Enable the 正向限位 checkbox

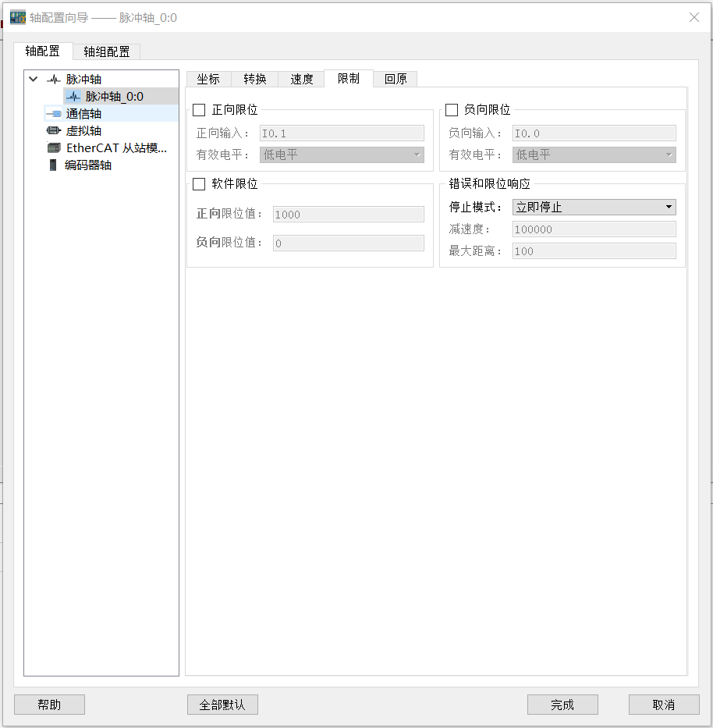pos(198,109)
